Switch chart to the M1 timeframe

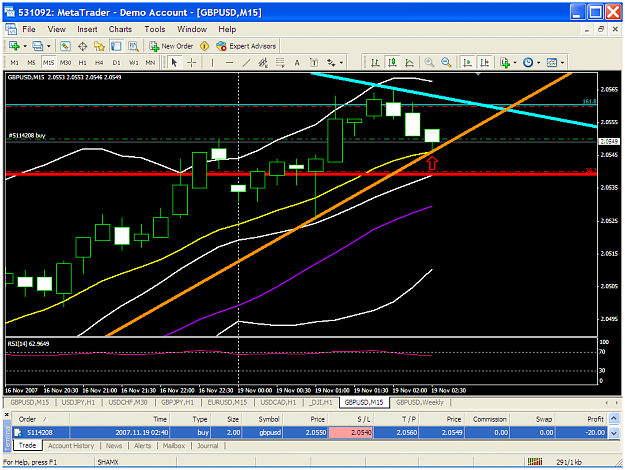[x=14, y=63]
